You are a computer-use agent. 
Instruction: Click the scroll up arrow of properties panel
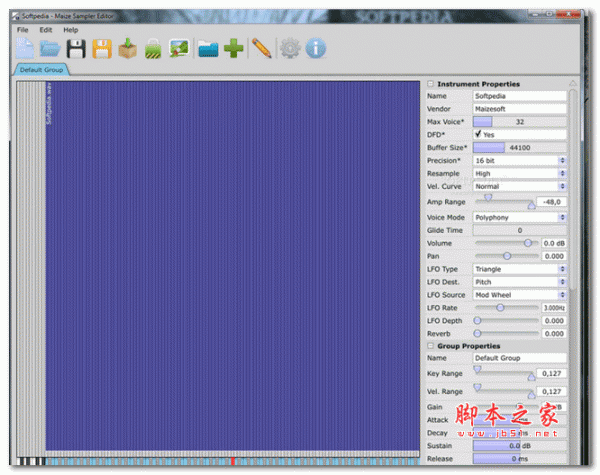(573, 83)
